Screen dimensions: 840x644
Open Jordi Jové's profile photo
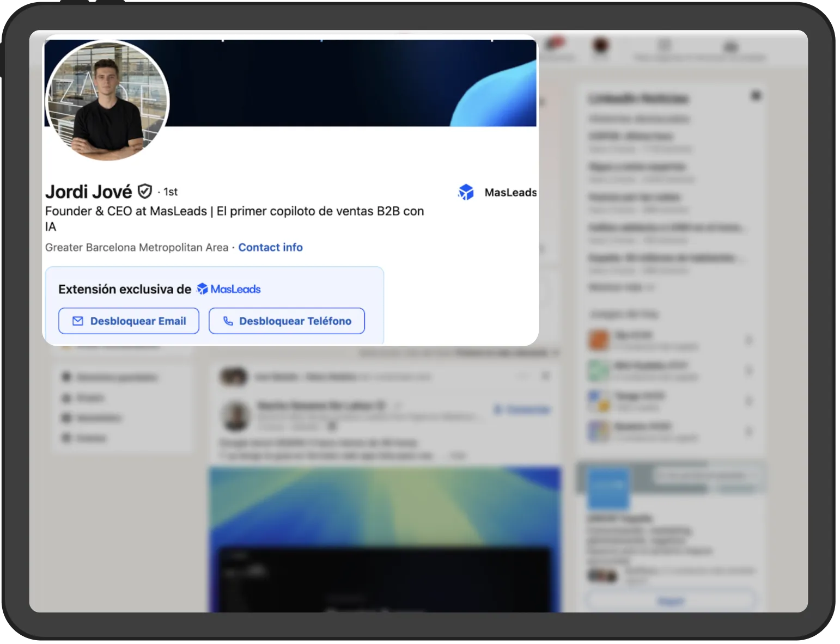(x=108, y=101)
